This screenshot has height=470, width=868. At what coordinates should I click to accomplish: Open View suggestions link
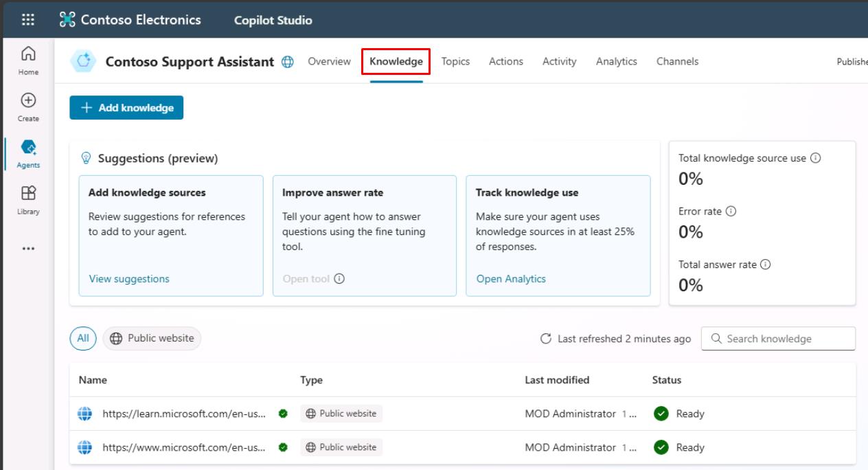(129, 278)
